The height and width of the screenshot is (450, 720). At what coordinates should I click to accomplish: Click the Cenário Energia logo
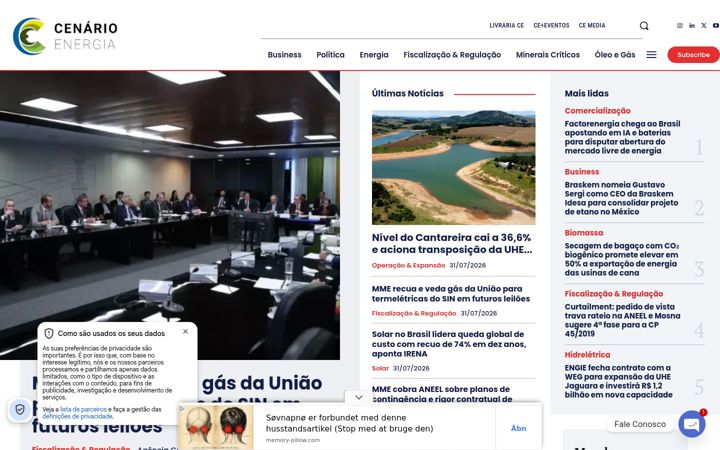[65, 36]
